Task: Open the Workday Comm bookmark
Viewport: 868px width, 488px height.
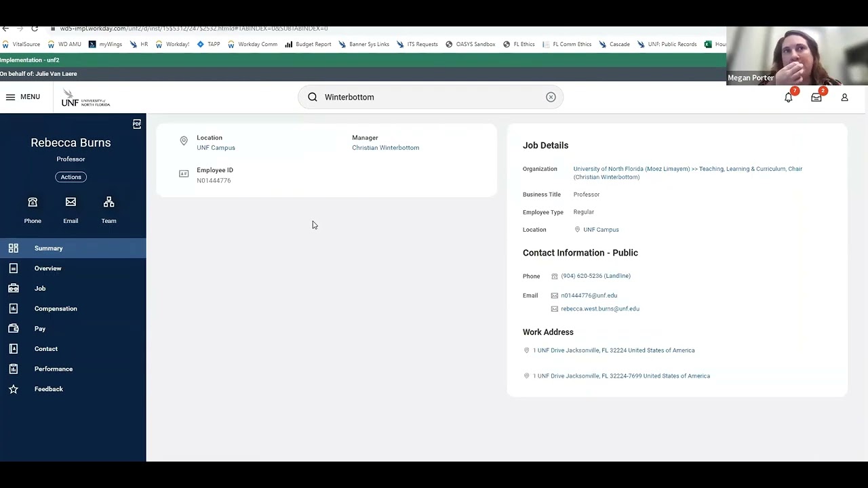Action: (252, 44)
